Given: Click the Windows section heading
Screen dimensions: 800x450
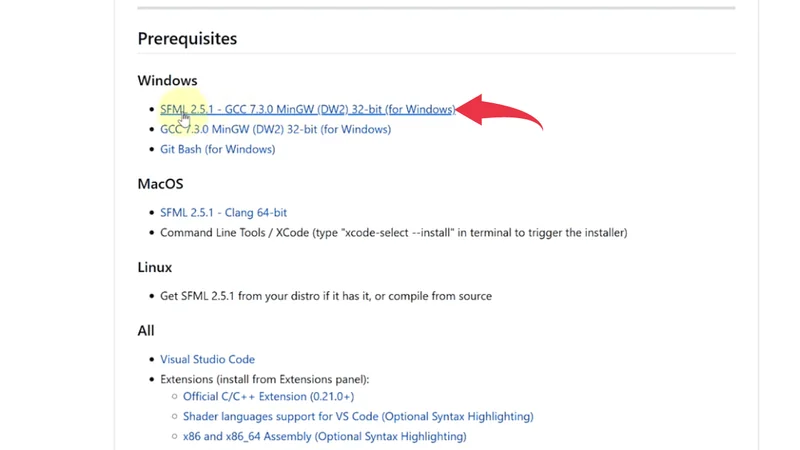Looking at the screenshot, I should pyautogui.click(x=167, y=80).
